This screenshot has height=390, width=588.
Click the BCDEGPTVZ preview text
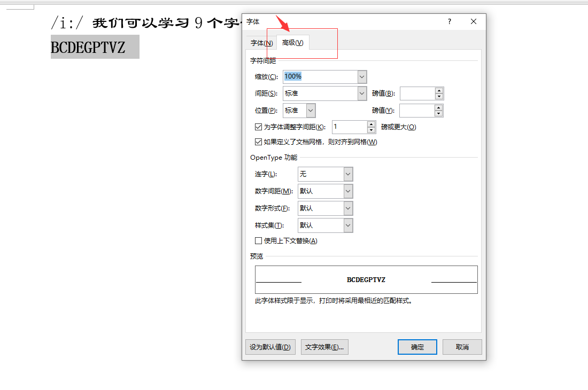click(366, 280)
